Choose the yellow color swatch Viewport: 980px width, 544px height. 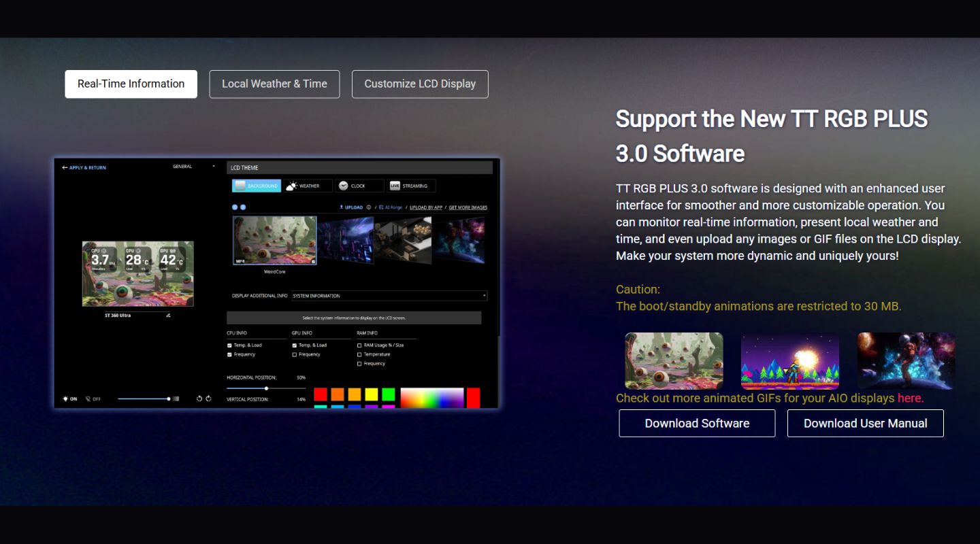(372, 394)
